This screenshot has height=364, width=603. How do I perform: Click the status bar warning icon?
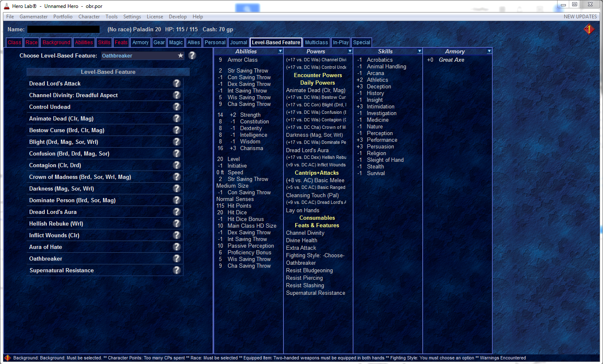coord(8,358)
